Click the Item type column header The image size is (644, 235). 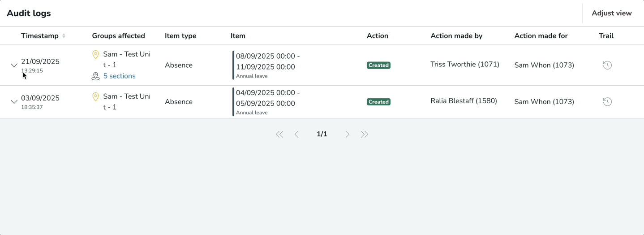180,36
